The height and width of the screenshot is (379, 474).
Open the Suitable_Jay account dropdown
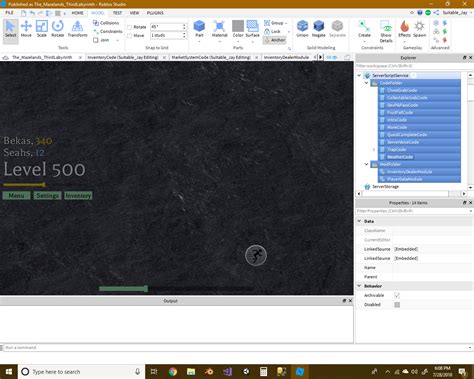tap(471, 13)
